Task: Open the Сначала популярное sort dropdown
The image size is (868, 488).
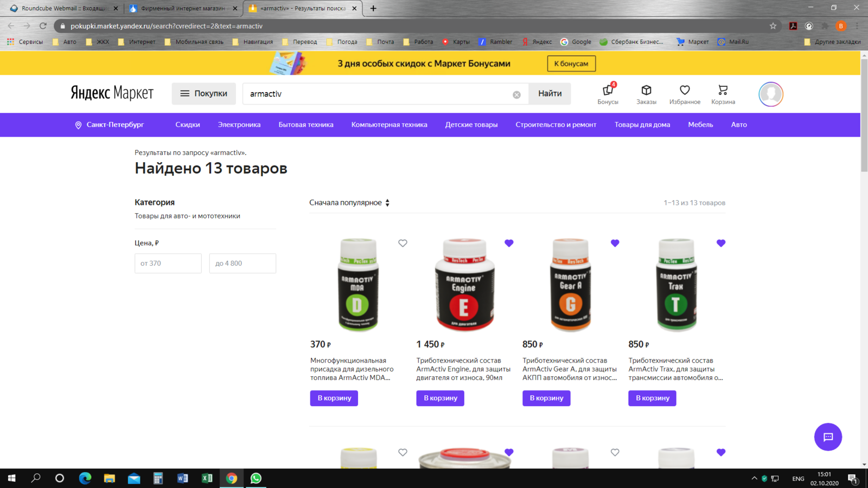Action: click(x=349, y=203)
